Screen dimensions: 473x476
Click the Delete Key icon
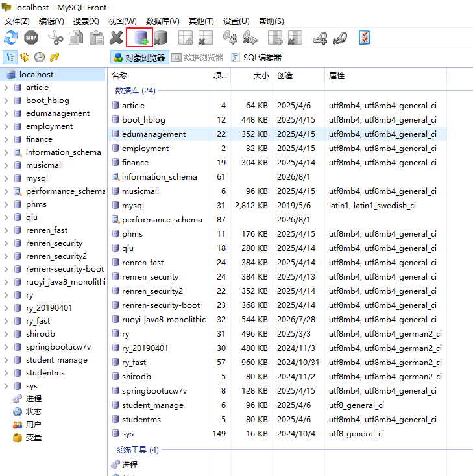tap(250, 38)
